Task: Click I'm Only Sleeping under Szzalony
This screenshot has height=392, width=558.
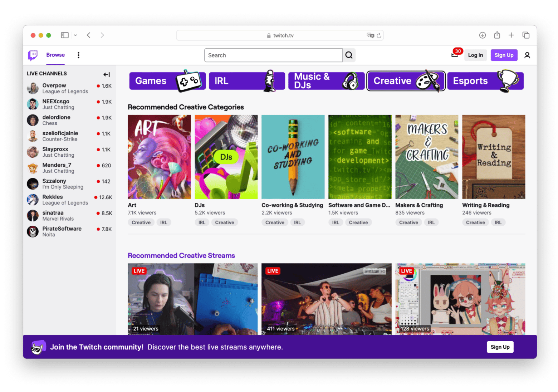Action: coord(63,187)
